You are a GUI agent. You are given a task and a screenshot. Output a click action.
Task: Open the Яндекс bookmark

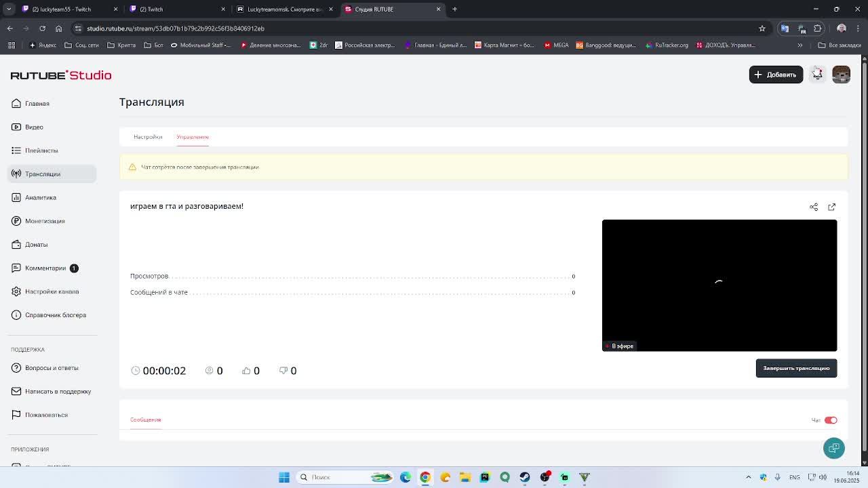click(x=43, y=45)
